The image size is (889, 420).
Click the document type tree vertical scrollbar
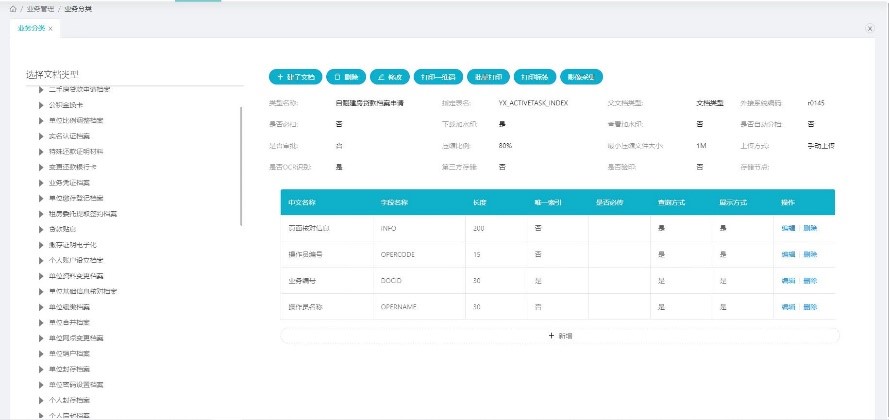242,140
